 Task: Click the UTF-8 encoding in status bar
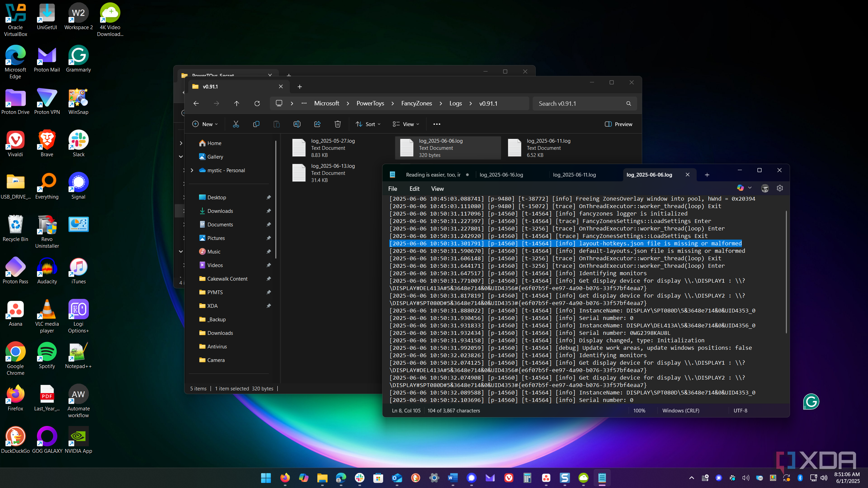[x=741, y=410]
